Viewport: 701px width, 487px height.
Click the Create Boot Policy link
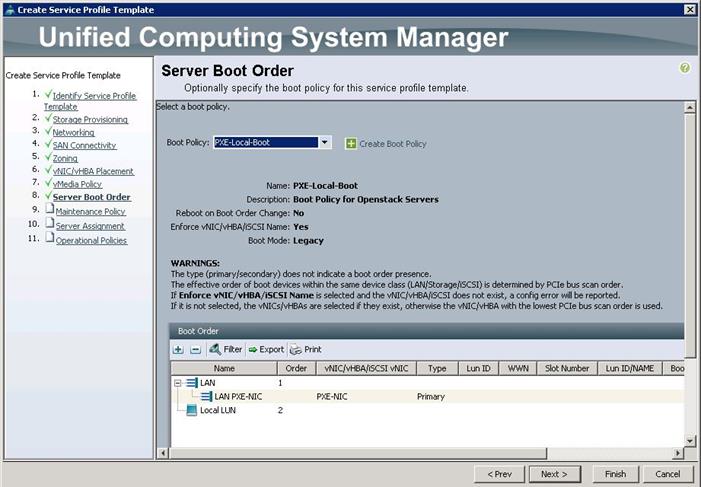pyautogui.click(x=393, y=144)
